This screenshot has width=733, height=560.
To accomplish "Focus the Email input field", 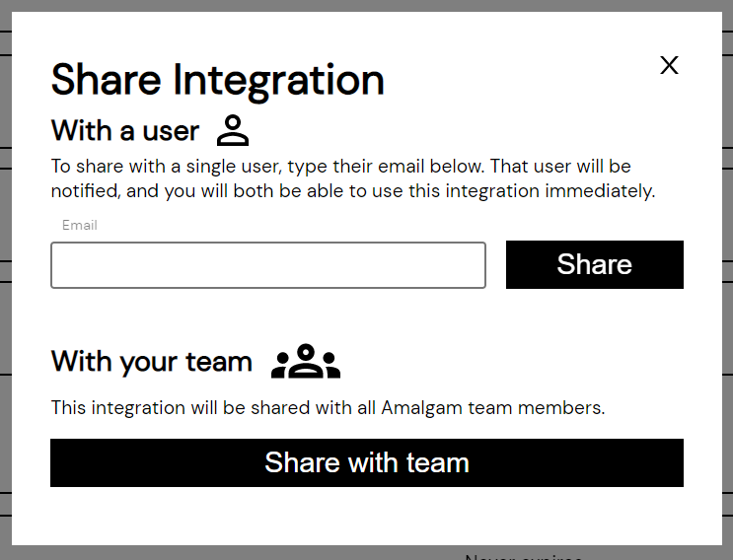I will click(x=268, y=265).
